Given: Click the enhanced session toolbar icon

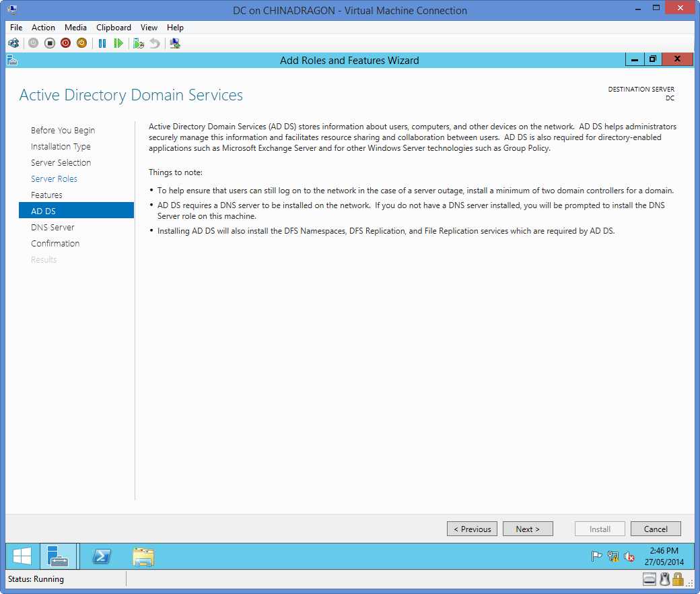Looking at the screenshot, I should click(175, 43).
